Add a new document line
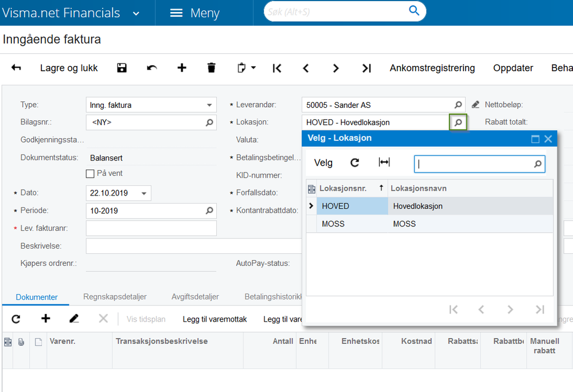This screenshot has width=573, height=392. [x=46, y=319]
